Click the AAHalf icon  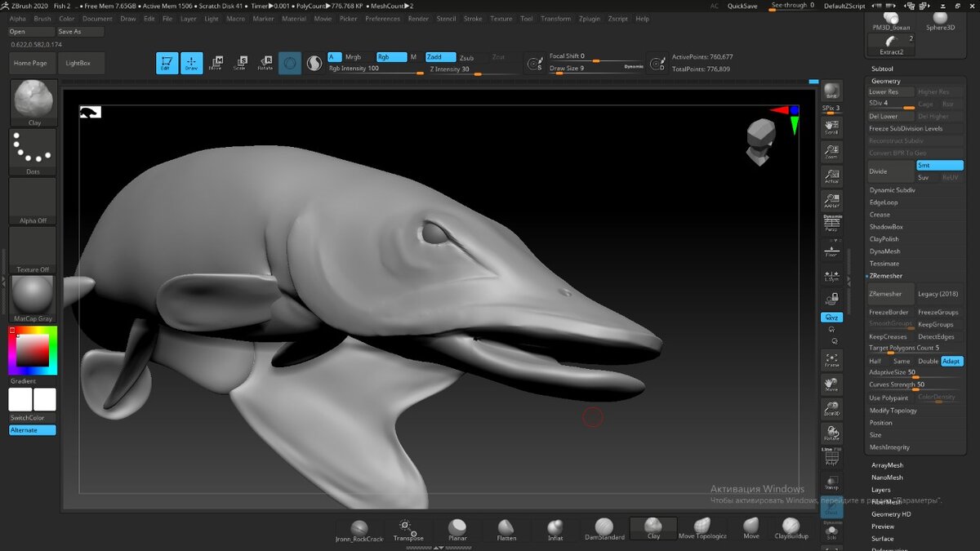(x=831, y=200)
